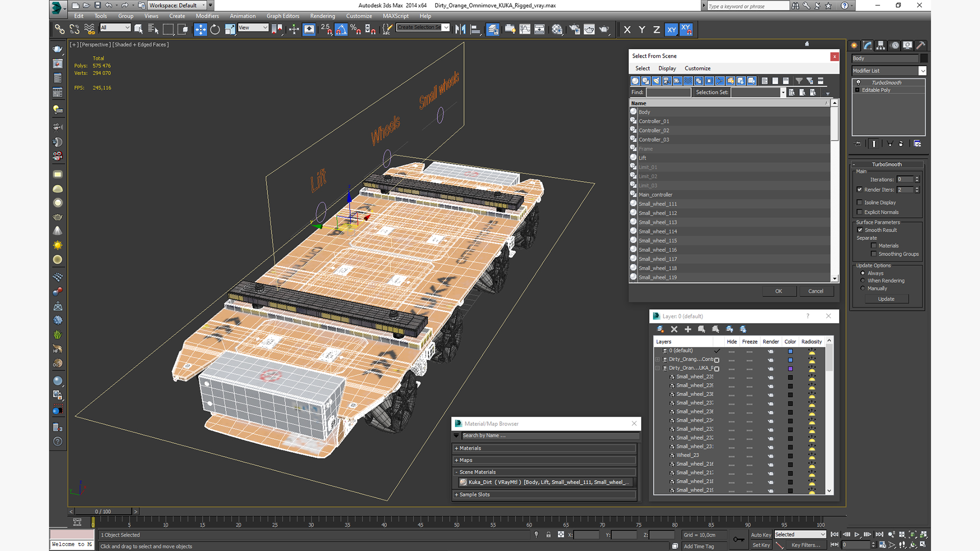
Task: Open the Rendering menu
Action: coord(323,16)
